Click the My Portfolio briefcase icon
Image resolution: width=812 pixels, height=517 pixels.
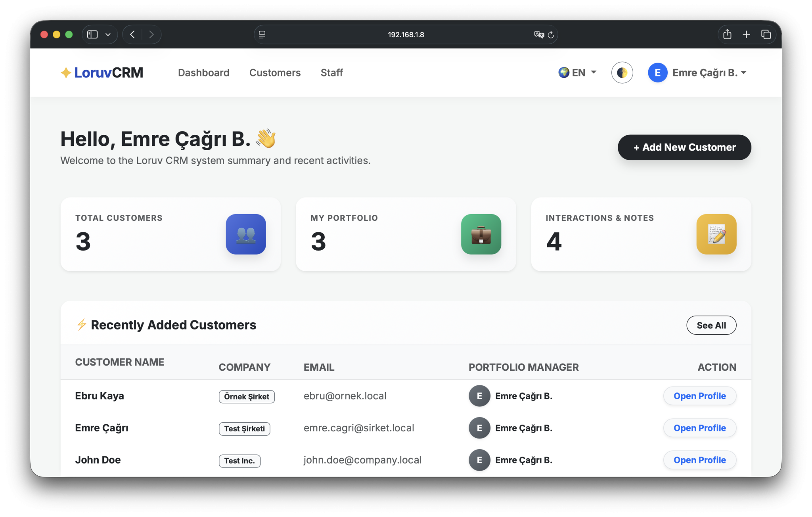pos(481,234)
